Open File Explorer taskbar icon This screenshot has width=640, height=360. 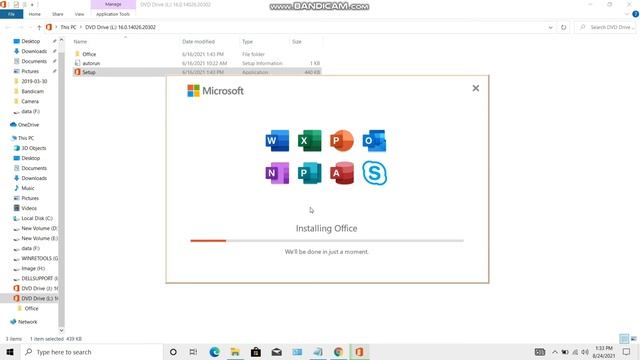tap(235, 352)
